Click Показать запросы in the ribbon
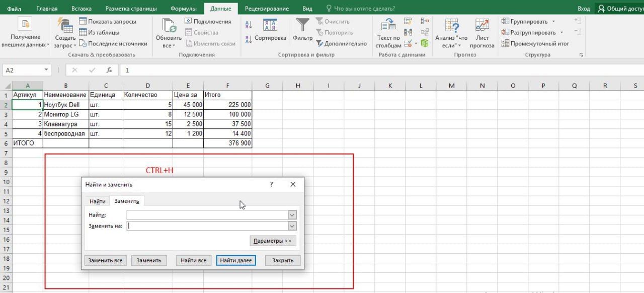The width and height of the screenshot is (644, 293). 108,22
